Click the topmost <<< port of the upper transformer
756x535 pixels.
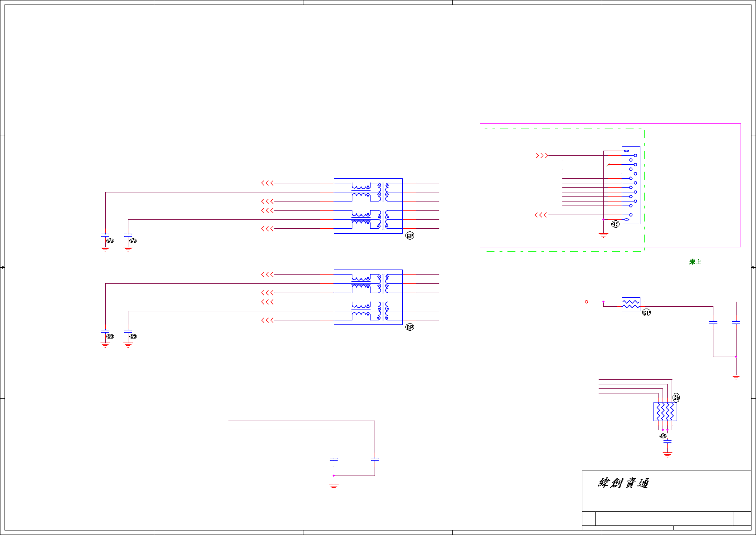point(268,183)
